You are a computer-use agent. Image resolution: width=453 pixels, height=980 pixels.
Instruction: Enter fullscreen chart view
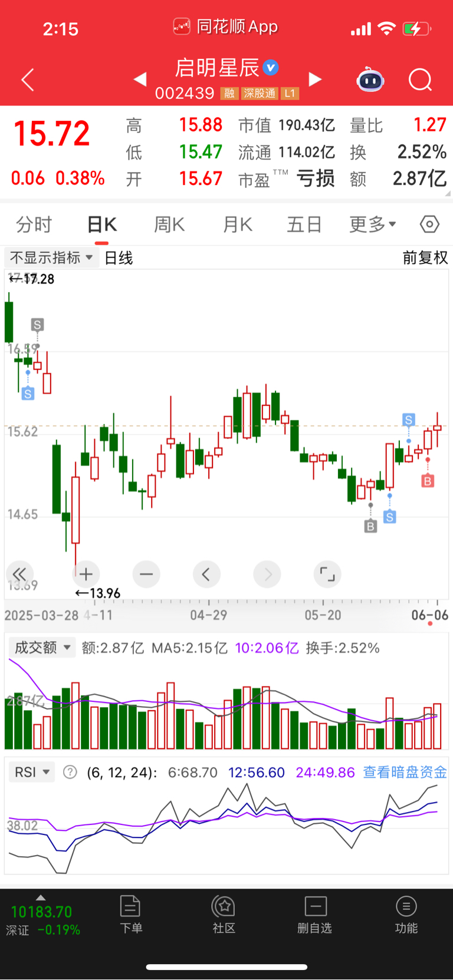point(327,574)
